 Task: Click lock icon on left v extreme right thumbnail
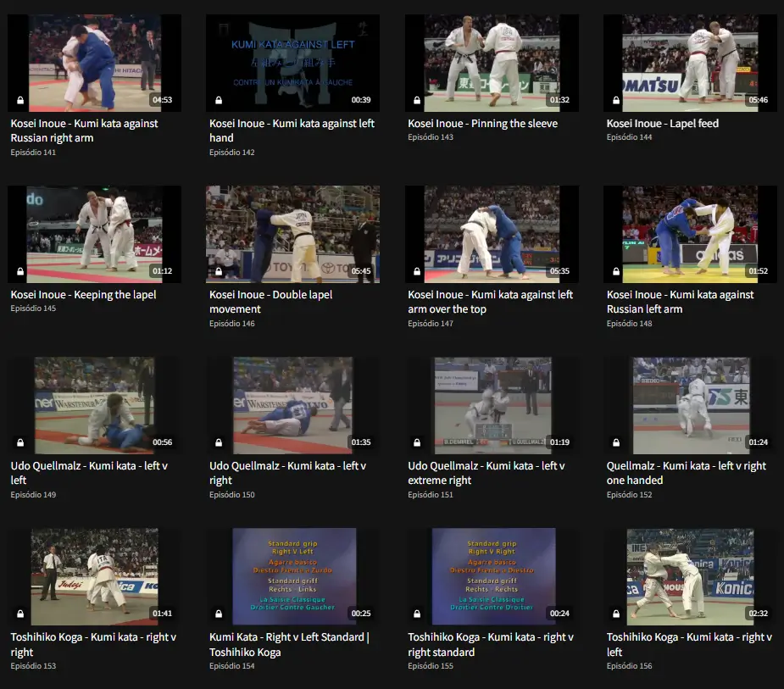click(417, 442)
